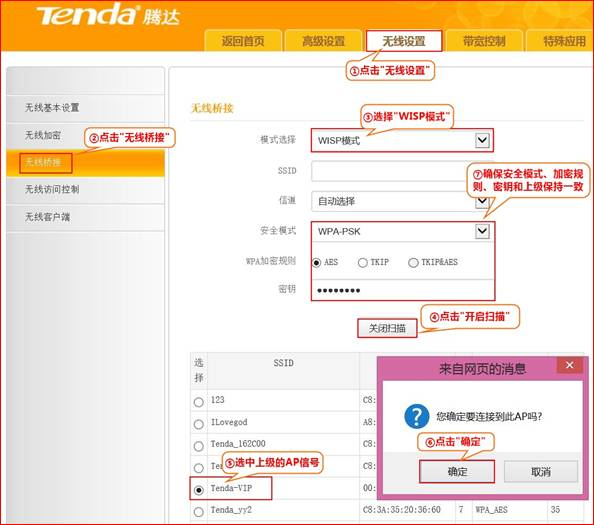This screenshot has width=594, height=525.
Task: Select the radio button for Tenda-VIP
Action: point(199,490)
